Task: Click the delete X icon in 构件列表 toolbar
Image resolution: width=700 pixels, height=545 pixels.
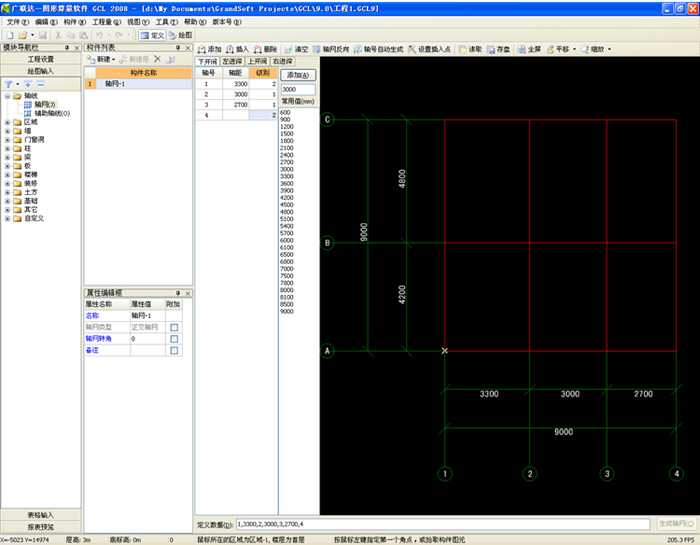Action: coord(157,59)
